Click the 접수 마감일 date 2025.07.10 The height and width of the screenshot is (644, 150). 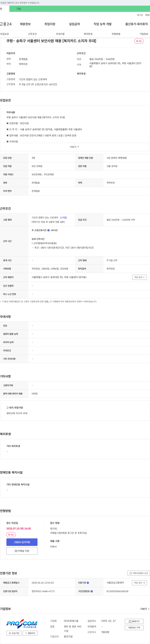(18, 529)
